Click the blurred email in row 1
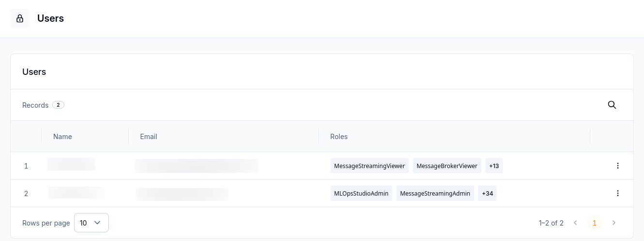The image size is (644, 241). (x=197, y=166)
